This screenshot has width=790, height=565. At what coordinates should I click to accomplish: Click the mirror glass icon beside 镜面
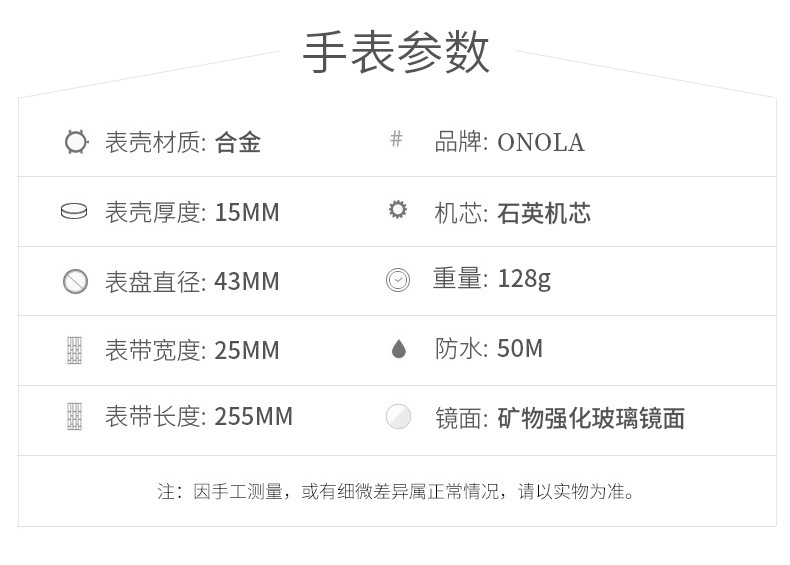[398, 417]
